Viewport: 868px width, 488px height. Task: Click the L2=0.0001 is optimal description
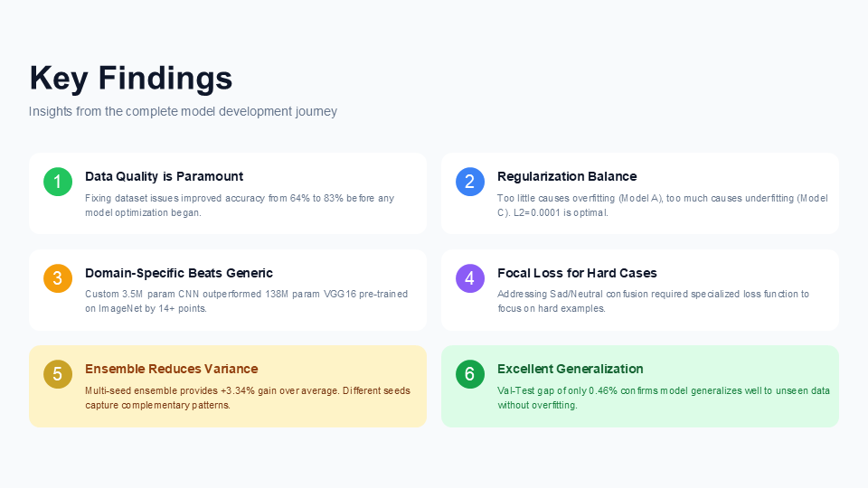(663, 205)
